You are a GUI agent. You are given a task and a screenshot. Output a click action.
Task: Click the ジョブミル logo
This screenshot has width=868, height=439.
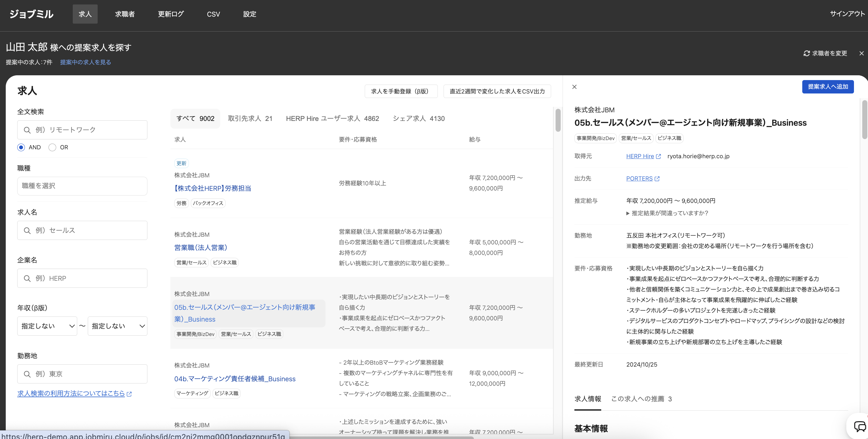[x=31, y=14]
